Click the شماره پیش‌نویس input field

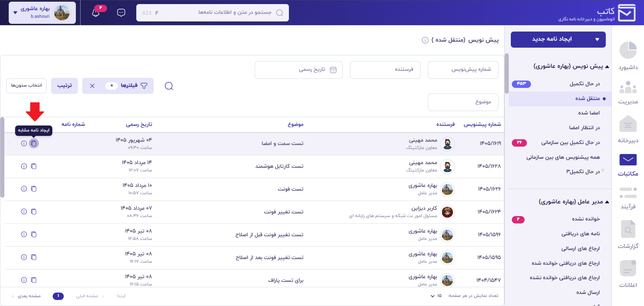point(463,70)
